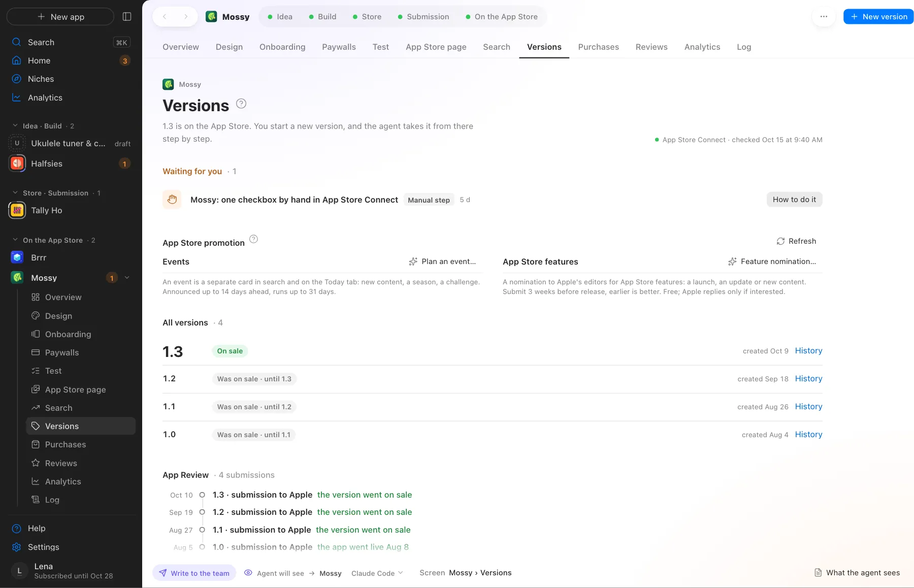The image size is (914, 588).
Task: Open Help in sidebar
Action: click(x=70, y=528)
